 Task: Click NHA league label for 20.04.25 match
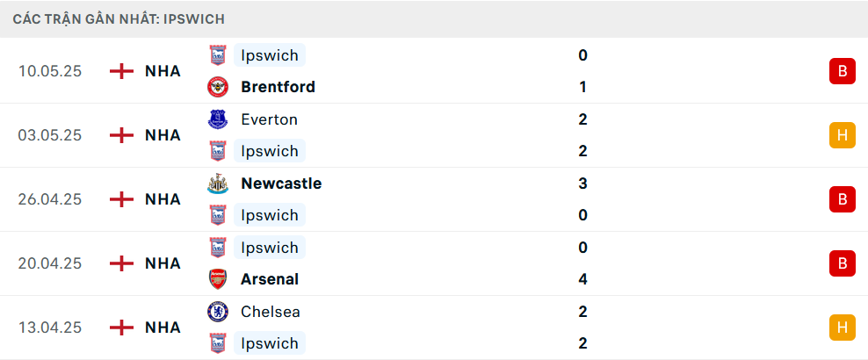point(163,263)
